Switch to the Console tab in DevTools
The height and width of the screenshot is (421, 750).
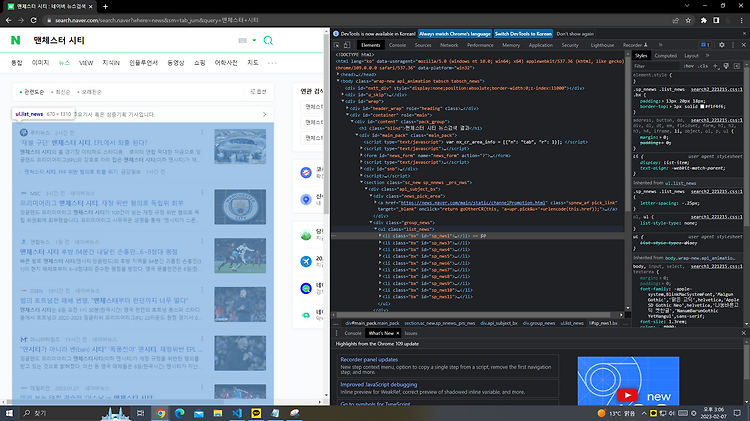coord(397,45)
